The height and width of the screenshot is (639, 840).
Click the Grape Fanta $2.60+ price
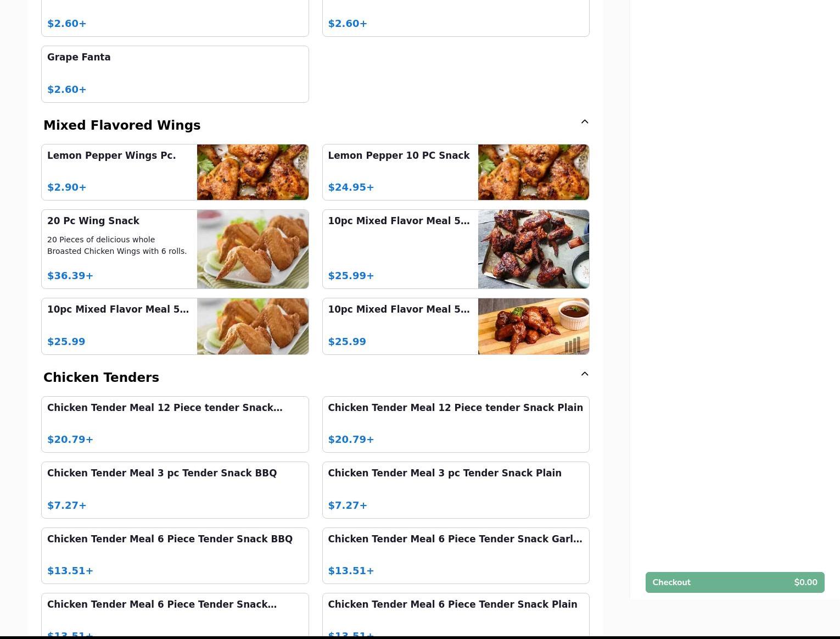[67, 90]
